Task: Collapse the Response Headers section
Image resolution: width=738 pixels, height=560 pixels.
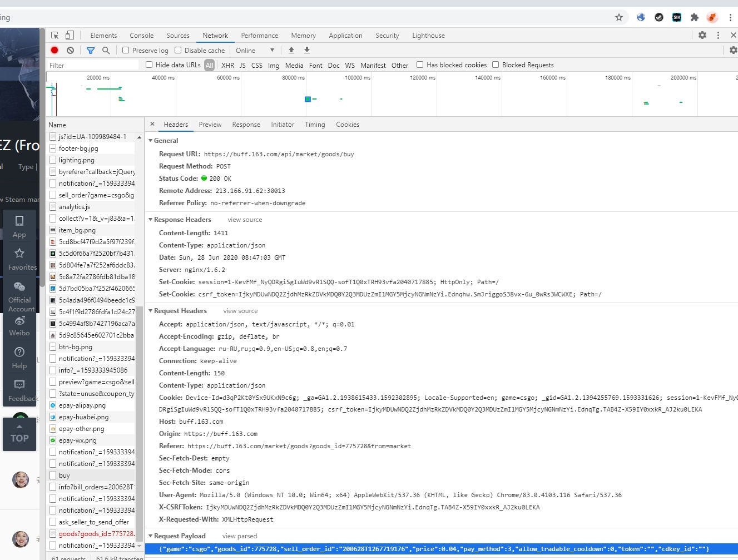Action: pyautogui.click(x=151, y=220)
